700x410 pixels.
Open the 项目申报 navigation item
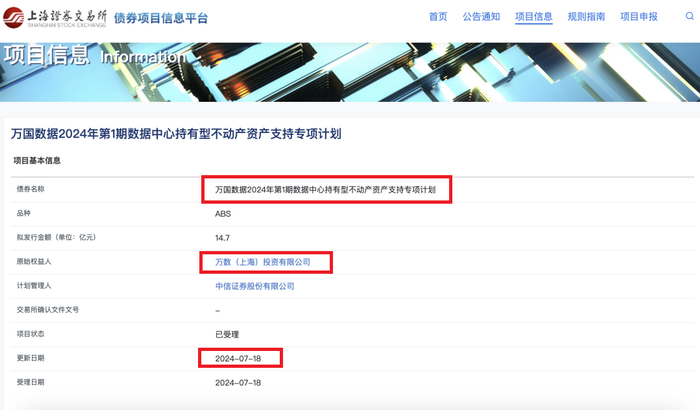tap(639, 17)
